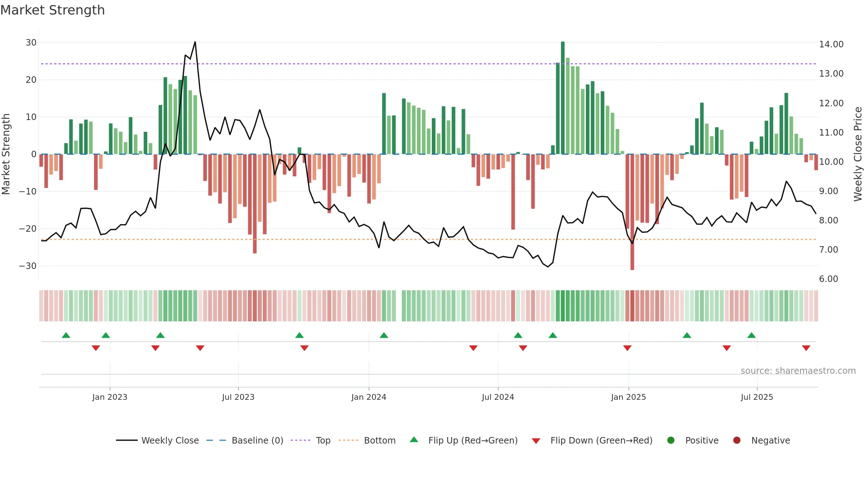Click the Jan 2023 x-axis label
This screenshot has height=488, width=868.
coord(110,397)
